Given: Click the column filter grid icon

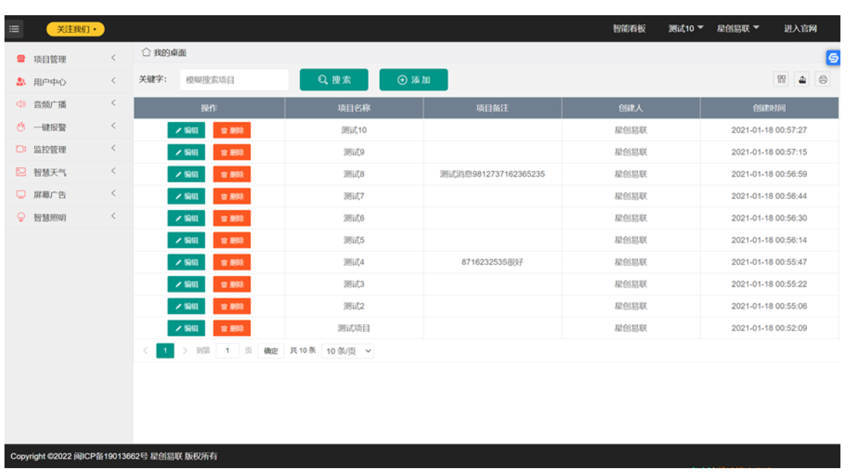Looking at the screenshot, I should click(781, 79).
